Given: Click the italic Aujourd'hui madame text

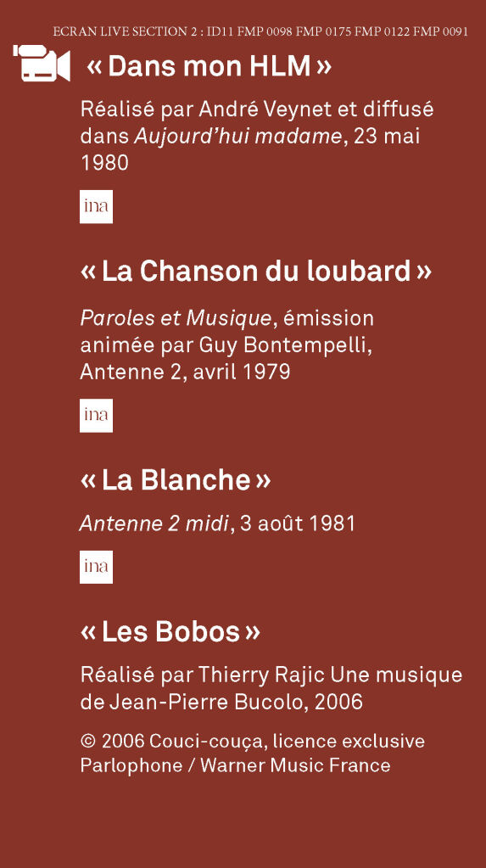Looking at the screenshot, I should click(x=238, y=136).
